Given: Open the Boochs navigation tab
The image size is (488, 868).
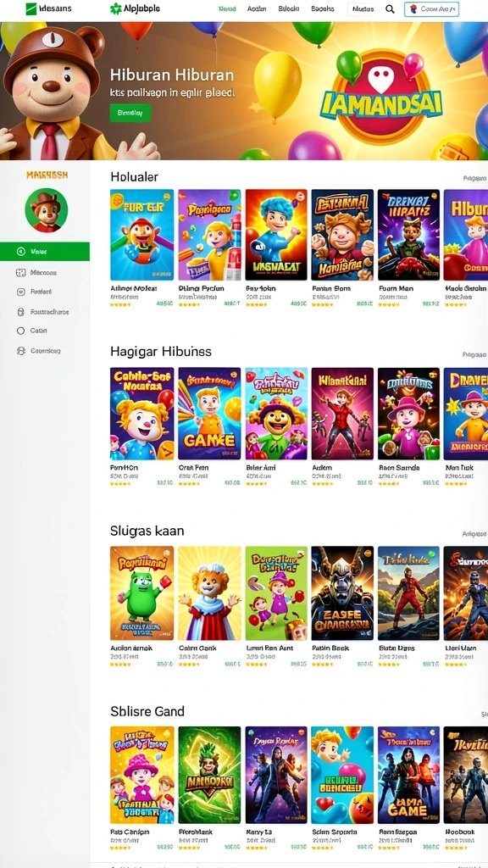Looking at the screenshot, I should tap(323, 8).
